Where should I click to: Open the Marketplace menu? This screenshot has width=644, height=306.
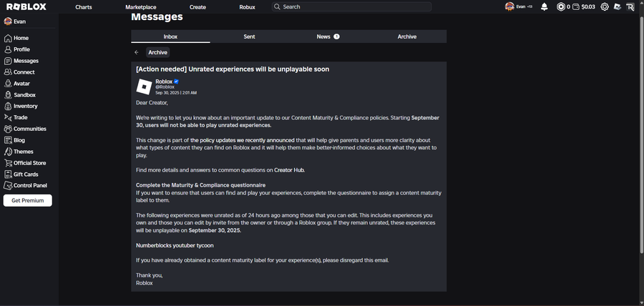click(140, 7)
